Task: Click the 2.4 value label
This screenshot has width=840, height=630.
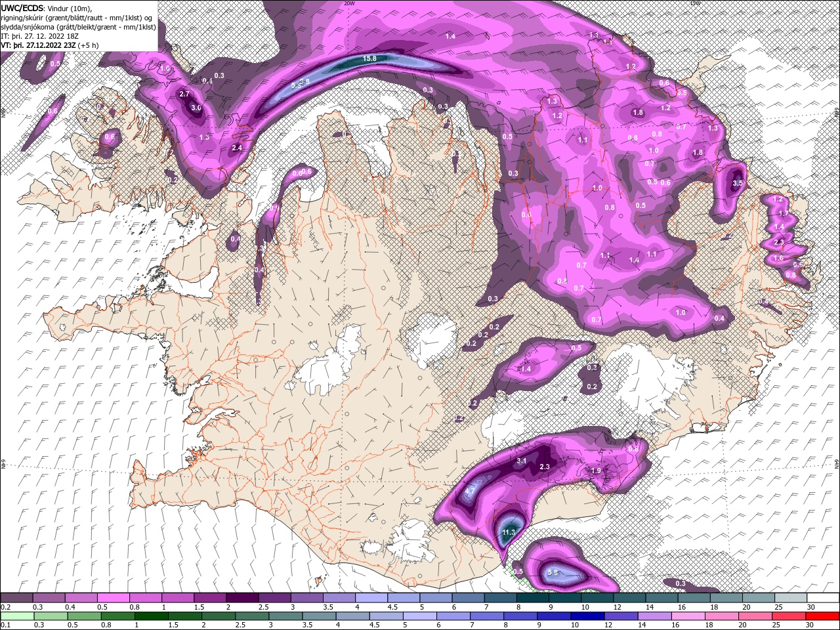Action: tap(237, 148)
